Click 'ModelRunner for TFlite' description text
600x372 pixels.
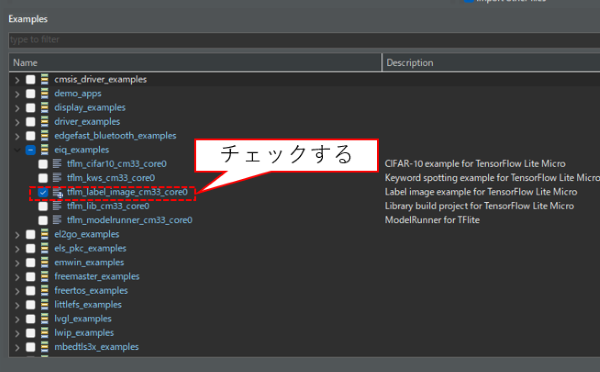coord(432,220)
